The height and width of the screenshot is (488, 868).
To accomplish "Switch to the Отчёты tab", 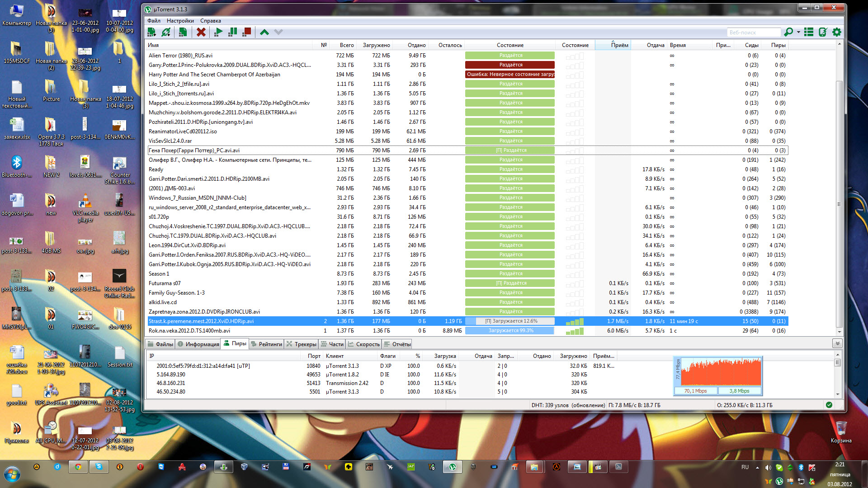I will coord(397,344).
